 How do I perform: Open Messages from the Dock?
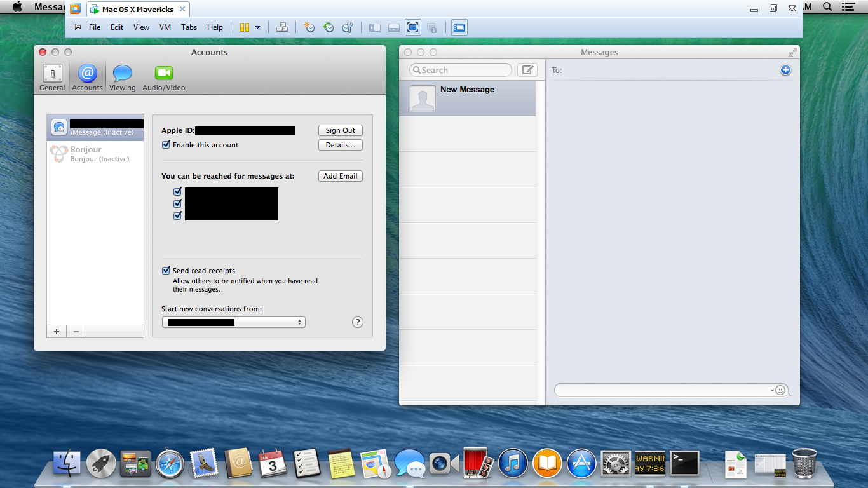pyautogui.click(x=410, y=463)
